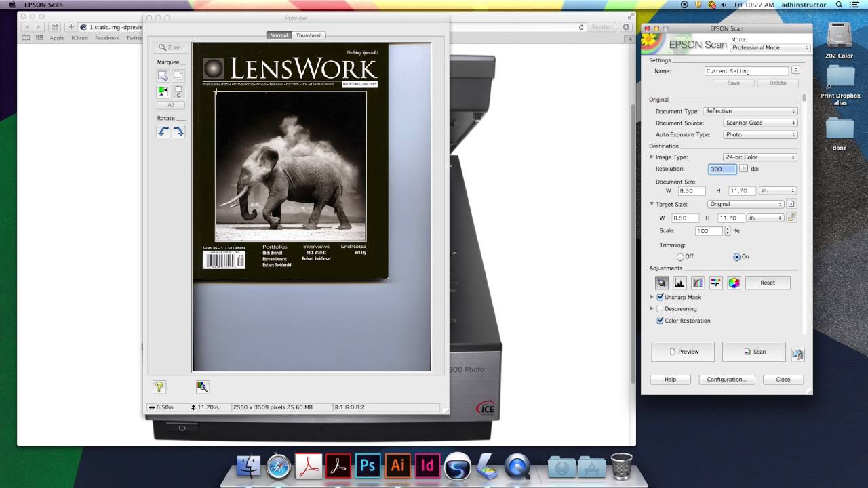Open the Target Size dropdown
The height and width of the screenshot is (488, 868).
[745, 204]
